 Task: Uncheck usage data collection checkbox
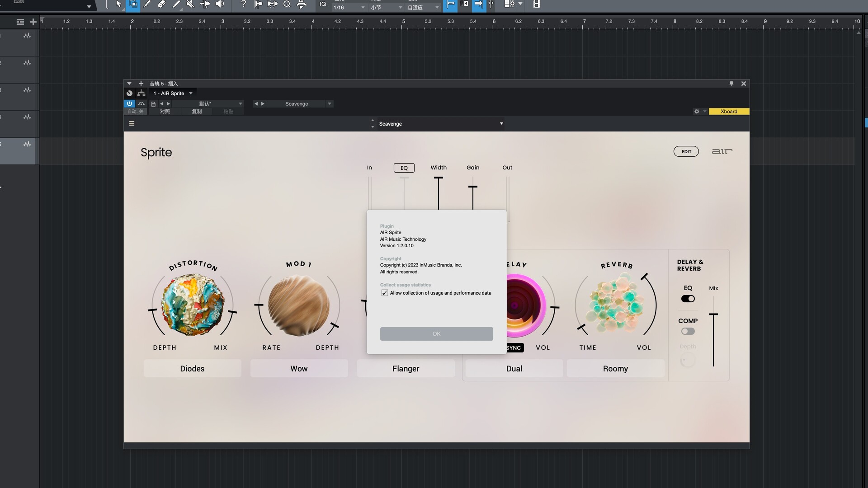[385, 293]
